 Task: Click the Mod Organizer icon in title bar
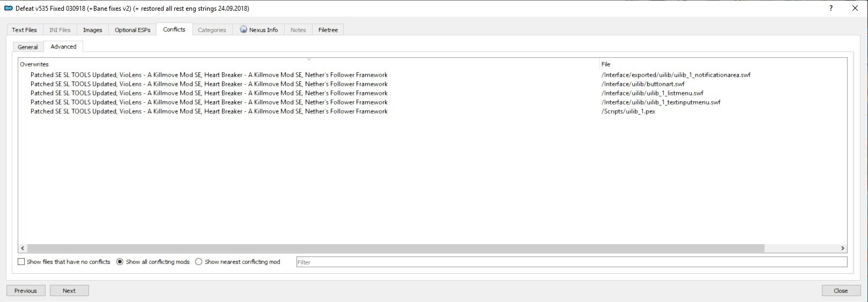8,9
